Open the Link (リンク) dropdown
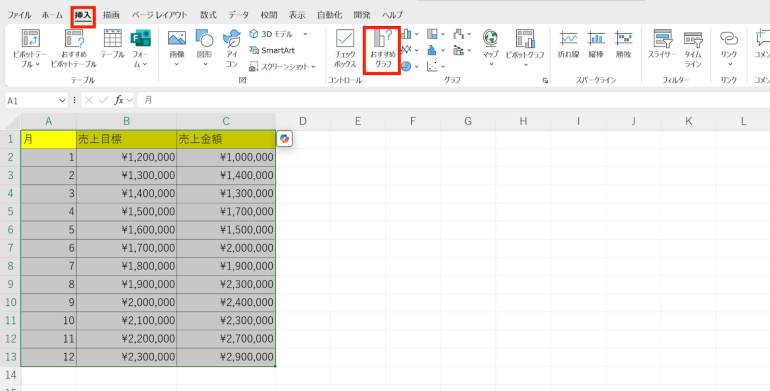The height and width of the screenshot is (391, 770). 729,64
